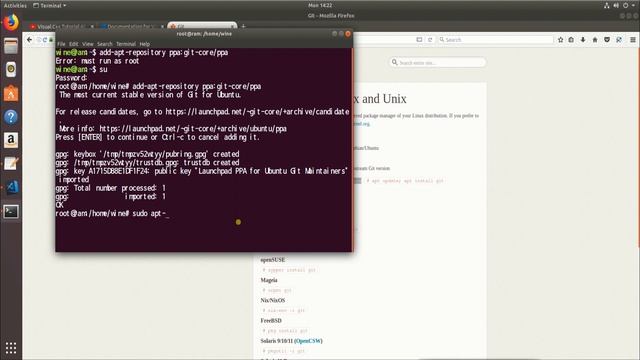
Task: Launch Rhythmbox from the dock
Action: click(11, 69)
